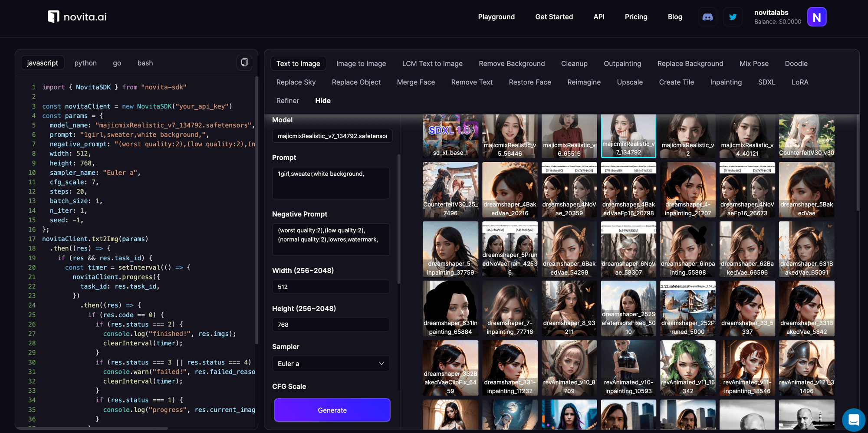Select the revAnimated_v11_16342 model thumbnail
The image size is (868, 433).
(688, 368)
